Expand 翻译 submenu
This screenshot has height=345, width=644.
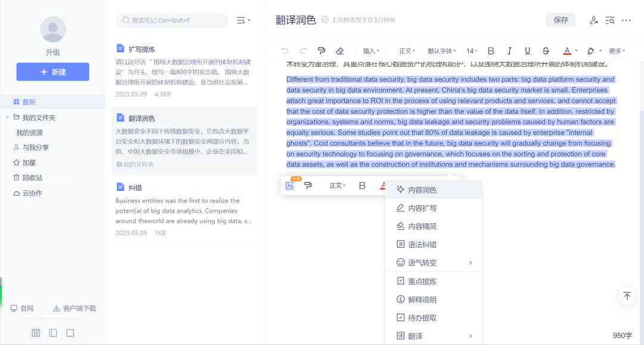(x=434, y=336)
